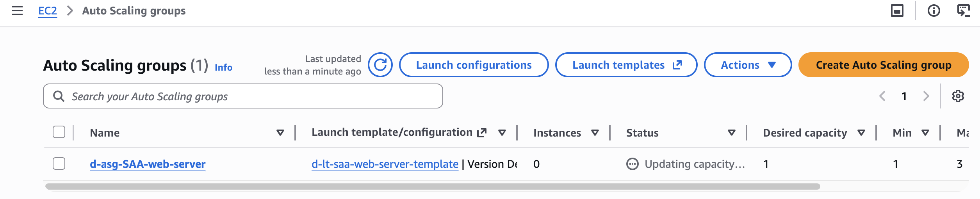The height and width of the screenshot is (199, 980).
Task: Open d-asg-SAA-web-server group link
Action: (148, 164)
